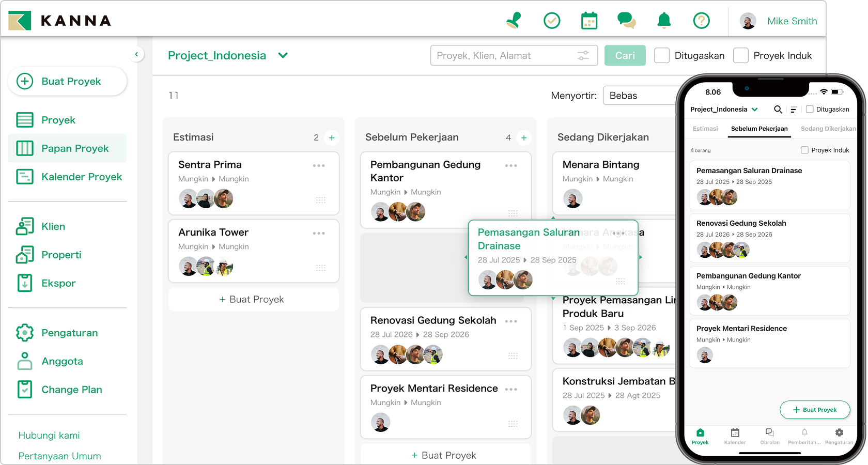Open the Obrolan icon in the phone bottom bar

(769, 434)
